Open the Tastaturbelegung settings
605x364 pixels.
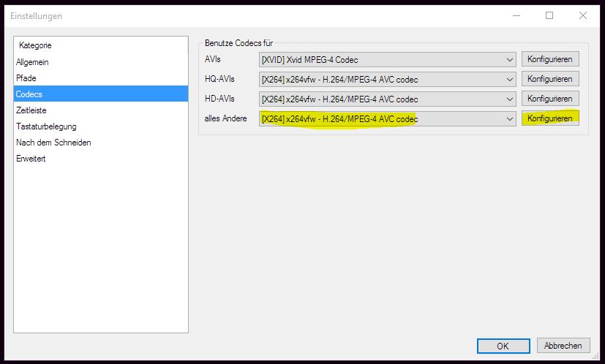point(46,126)
